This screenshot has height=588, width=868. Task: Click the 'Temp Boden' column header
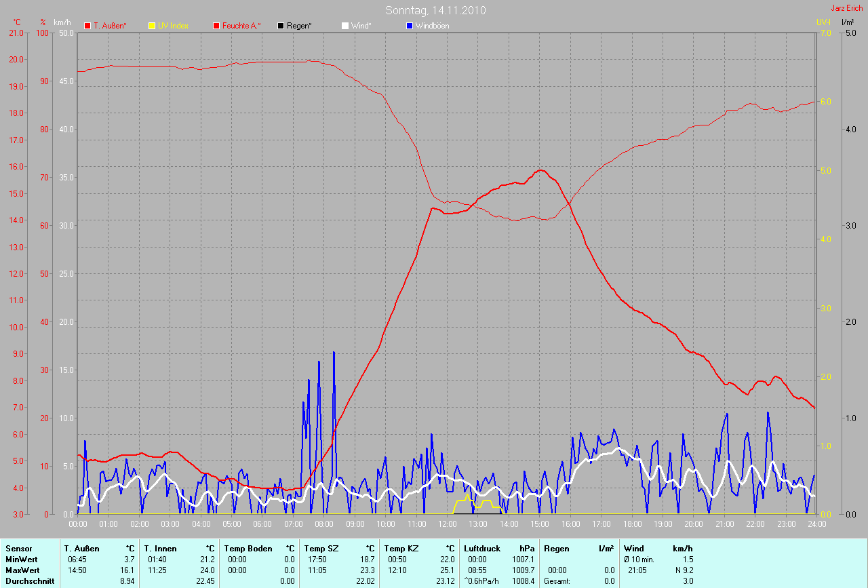point(248,549)
